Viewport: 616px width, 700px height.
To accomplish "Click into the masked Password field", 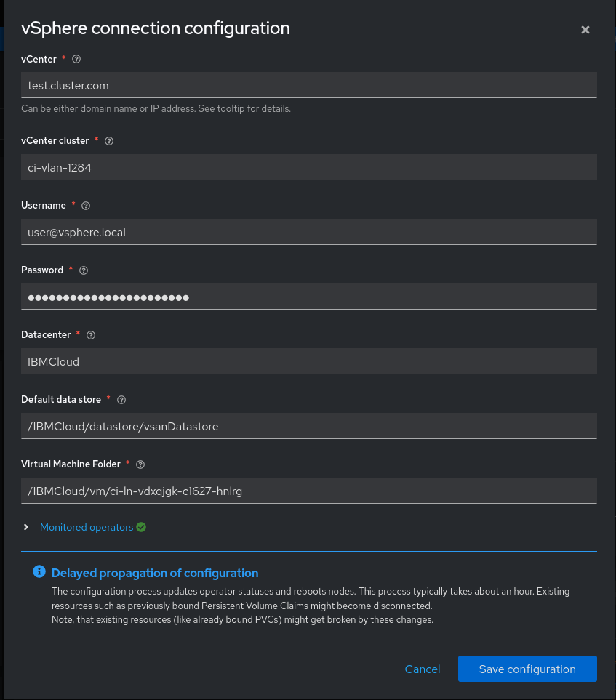I will (x=309, y=297).
